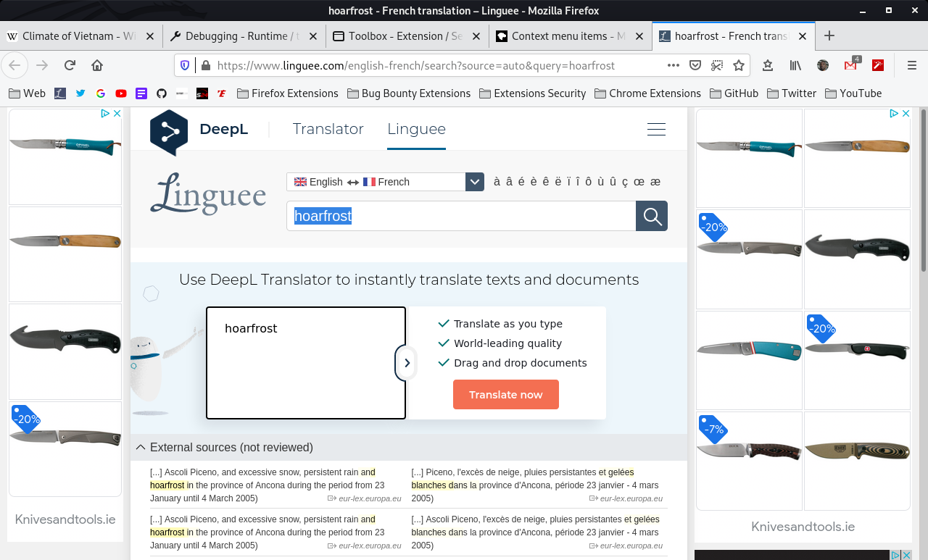Insert the œ special character
This screenshot has height=560, width=928.
639,182
